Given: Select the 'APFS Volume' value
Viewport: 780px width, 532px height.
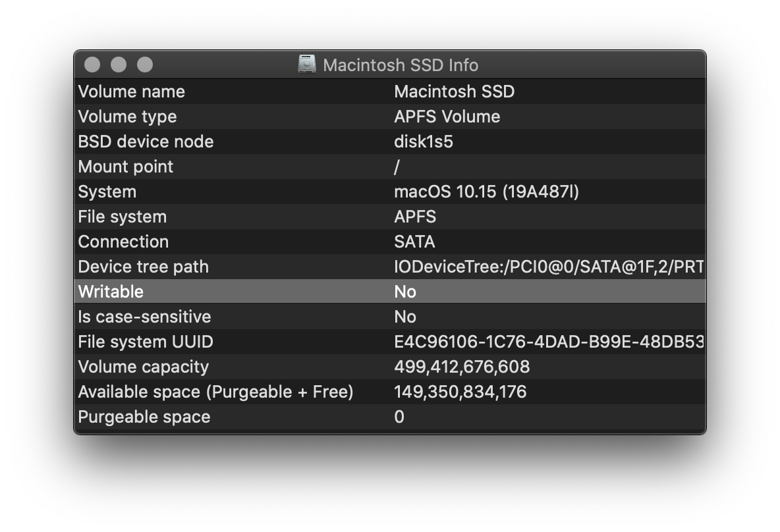Looking at the screenshot, I should pos(447,117).
